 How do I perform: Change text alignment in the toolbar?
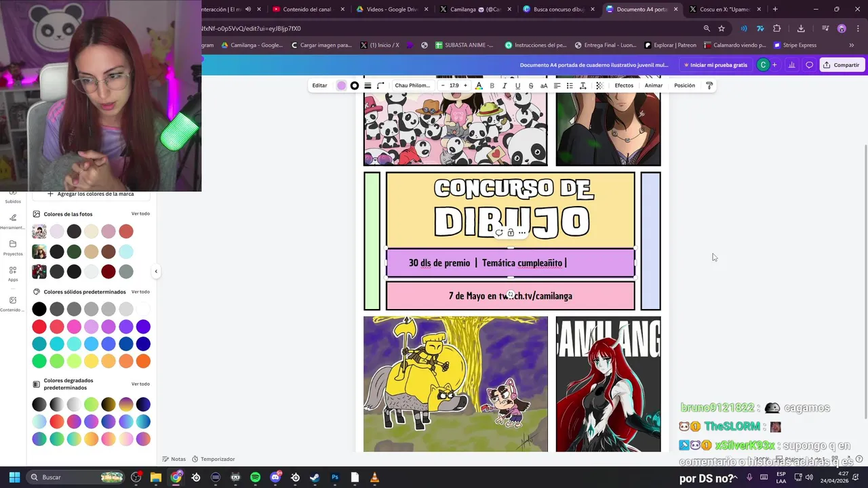(x=557, y=85)
